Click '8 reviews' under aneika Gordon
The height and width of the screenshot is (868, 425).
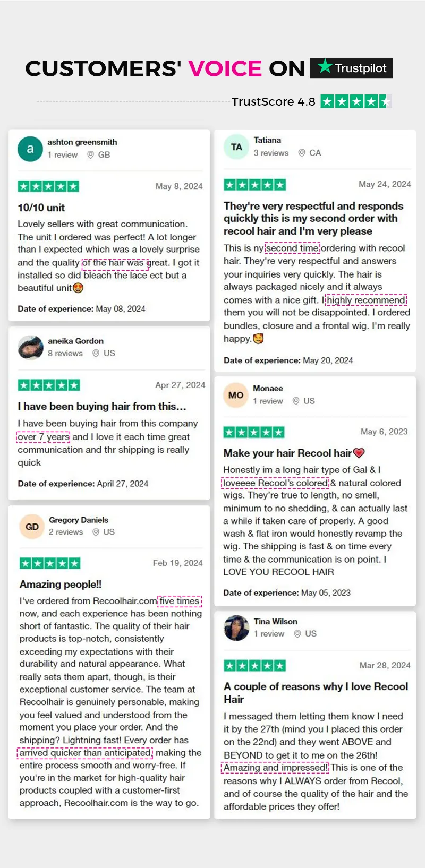(65, 354)
